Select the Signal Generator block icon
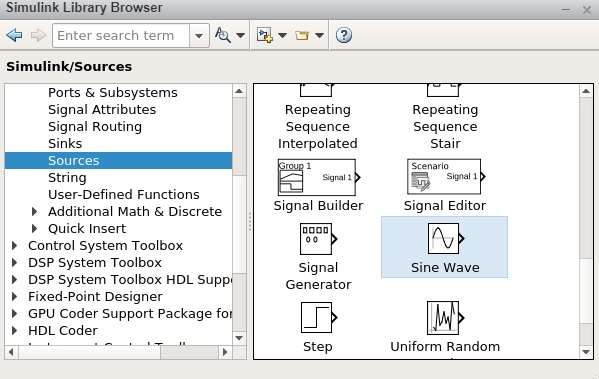This screenshot has height=379, width=599. pyautogui.click(x=319, y=239)
